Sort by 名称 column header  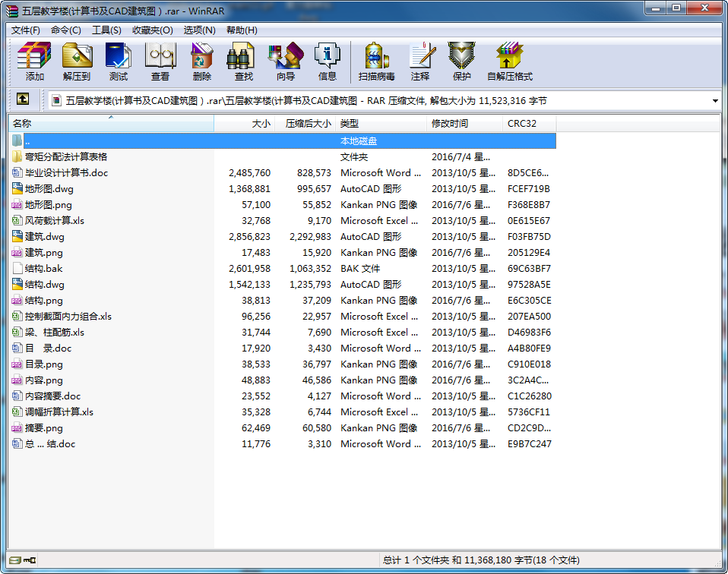coord(111,124)
